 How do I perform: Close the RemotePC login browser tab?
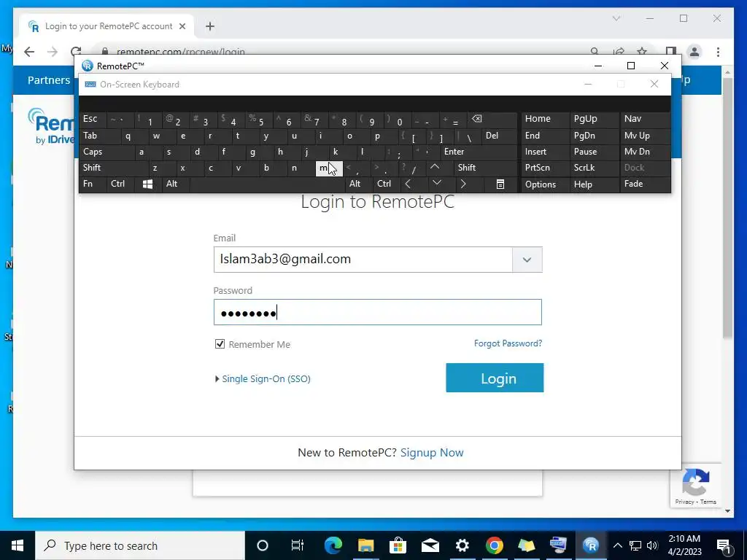point(182,26)
